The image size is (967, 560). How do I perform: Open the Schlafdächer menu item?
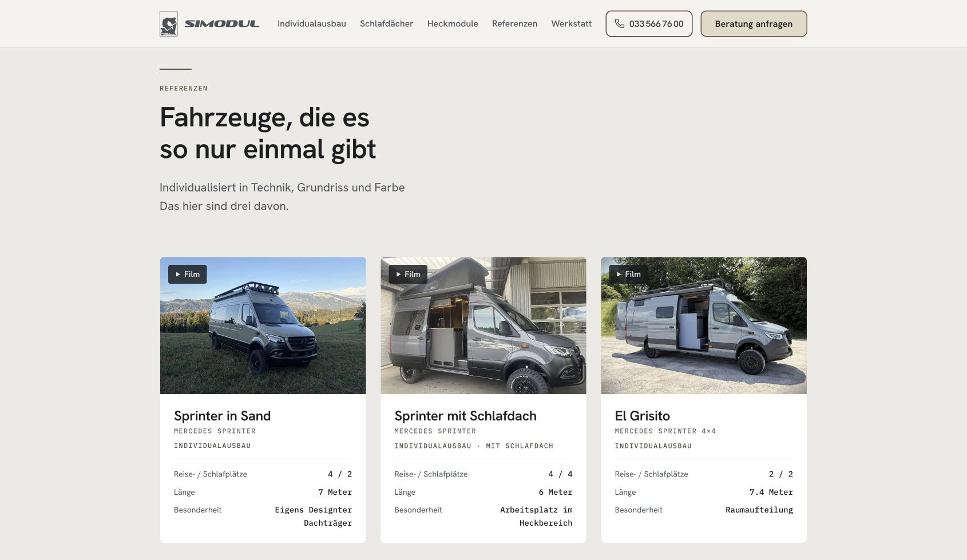coord(386,23)
